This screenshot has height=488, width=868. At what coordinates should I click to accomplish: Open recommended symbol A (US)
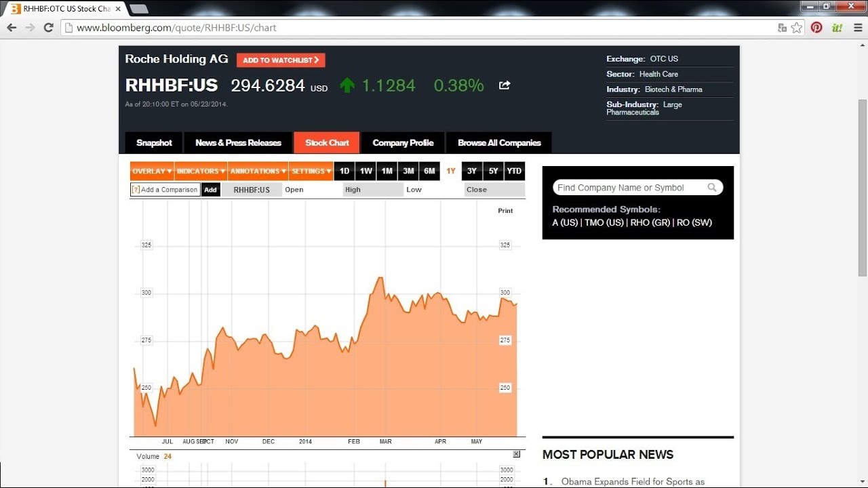click(x=565, y=222)
